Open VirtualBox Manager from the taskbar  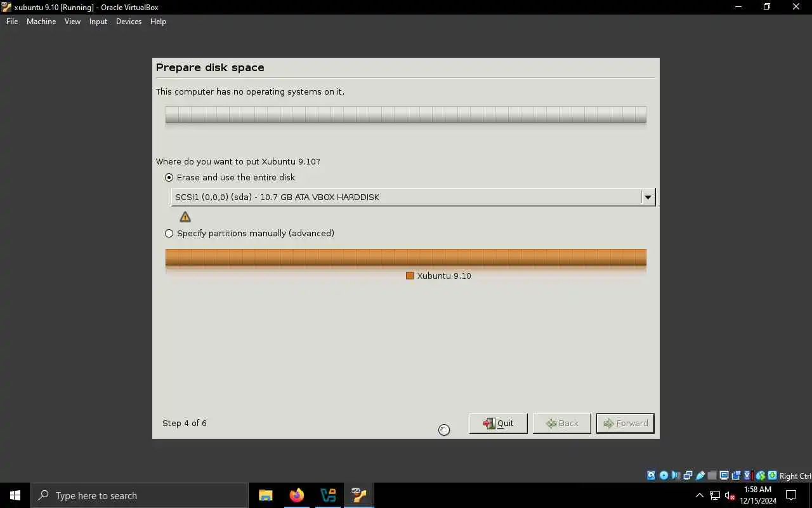(x=328, y=495)
